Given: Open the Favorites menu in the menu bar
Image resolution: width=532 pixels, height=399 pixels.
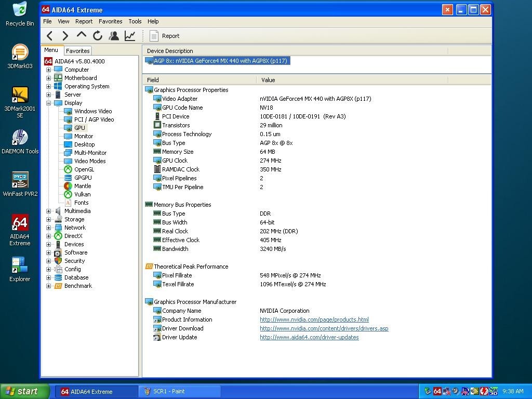Looking at the screenshot, I should point(110,21).
